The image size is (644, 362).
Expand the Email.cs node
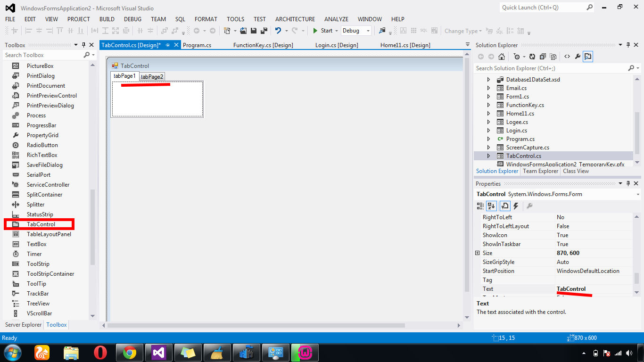488,88
